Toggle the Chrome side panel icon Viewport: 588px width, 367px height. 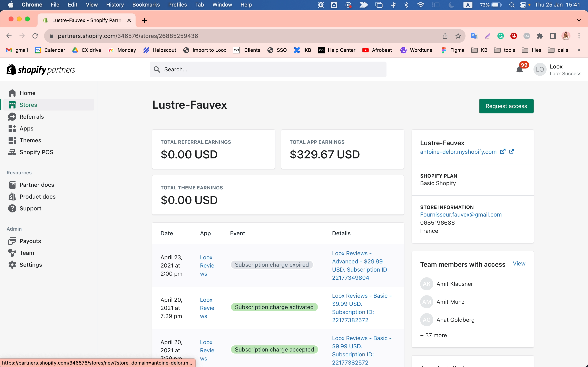553,36
